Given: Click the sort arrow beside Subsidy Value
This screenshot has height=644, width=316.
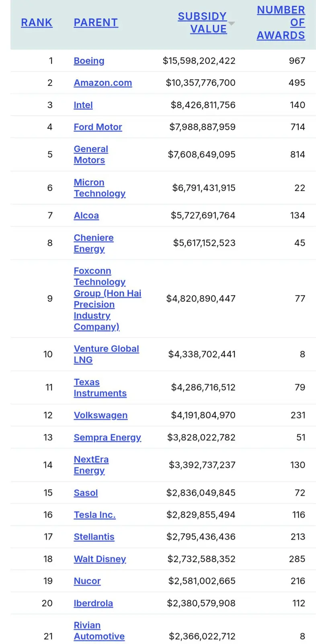Looking at the screenshot, I should 231,23.
